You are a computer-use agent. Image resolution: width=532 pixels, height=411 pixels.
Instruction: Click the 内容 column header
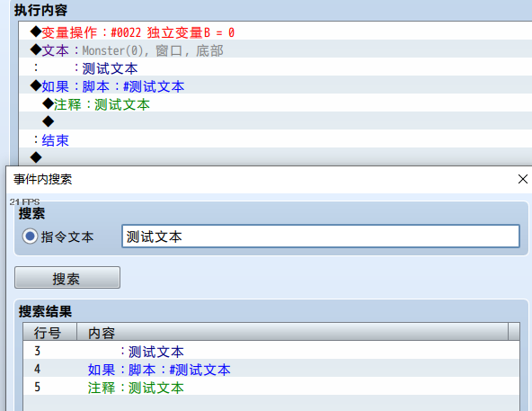click(292, 332)
